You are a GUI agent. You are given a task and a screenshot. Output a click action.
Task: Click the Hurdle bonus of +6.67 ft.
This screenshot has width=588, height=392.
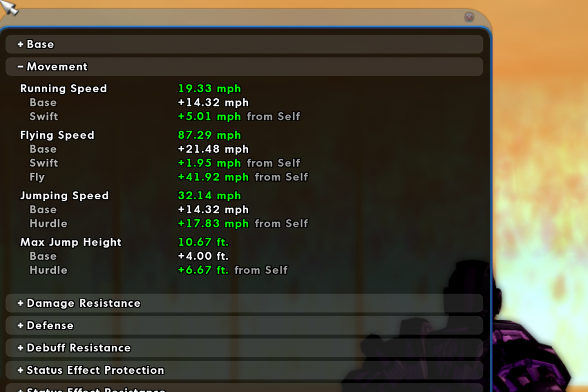(x=203, y=270)
